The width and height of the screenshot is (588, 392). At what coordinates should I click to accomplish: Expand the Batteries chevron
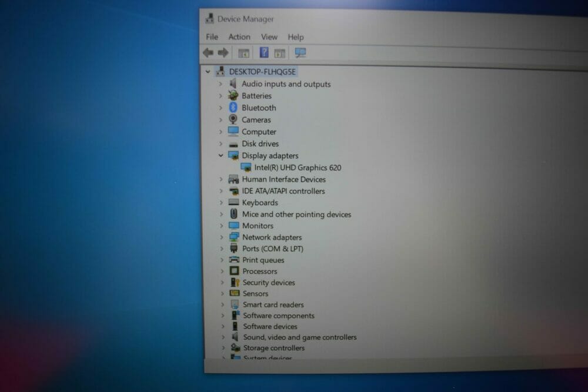click(x=220, y=96)
